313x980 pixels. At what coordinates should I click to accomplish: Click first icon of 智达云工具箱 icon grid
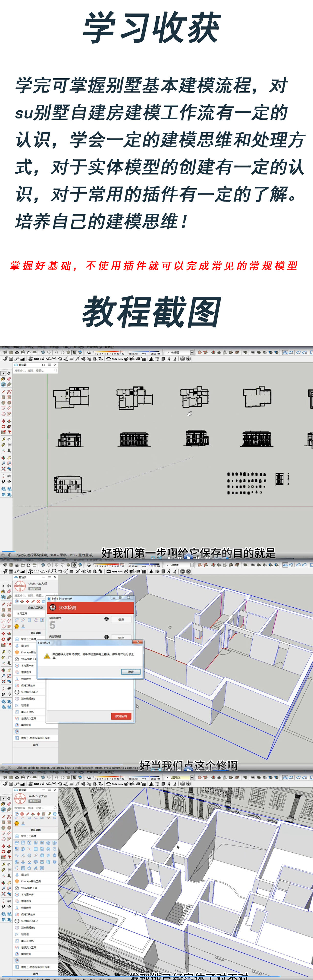tap(17, 843)
